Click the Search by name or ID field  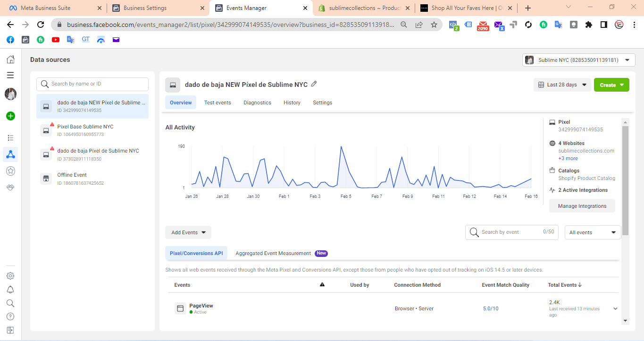92,84
